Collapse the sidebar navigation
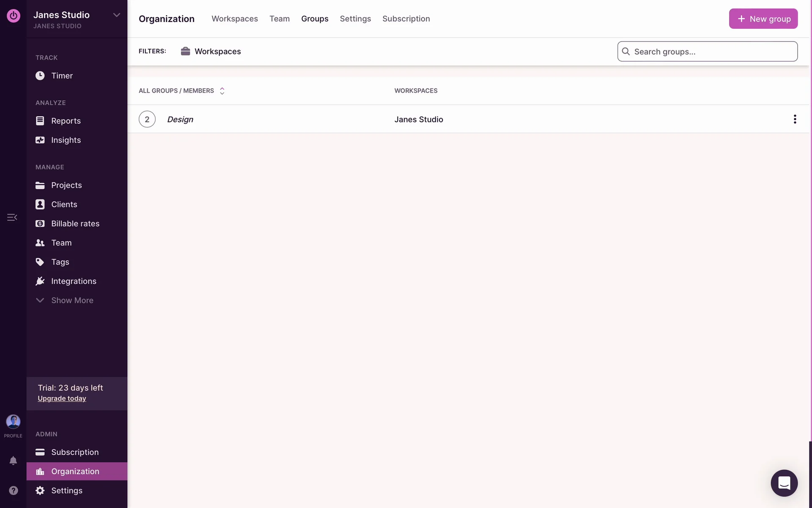Screen dimensions: 812x508 point(12,217)
